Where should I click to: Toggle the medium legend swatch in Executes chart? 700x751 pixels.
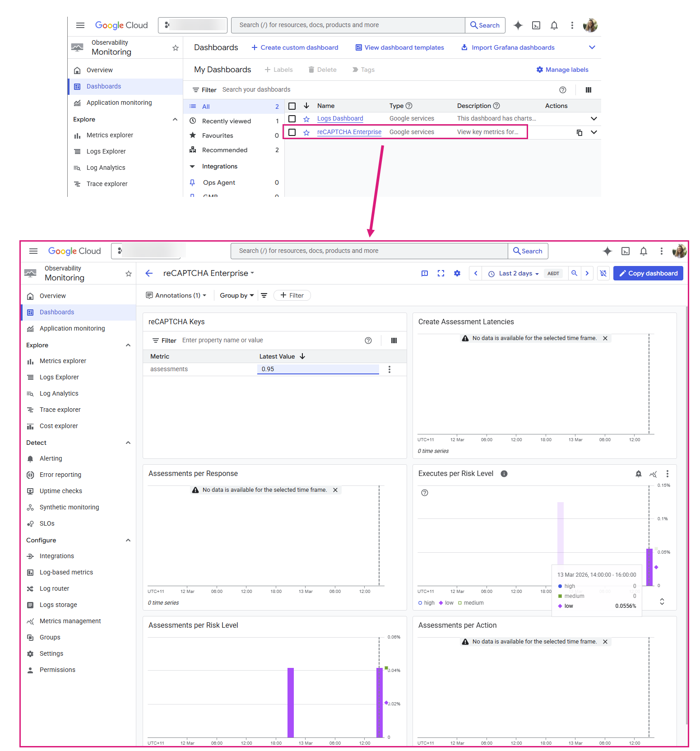point(460,603)
